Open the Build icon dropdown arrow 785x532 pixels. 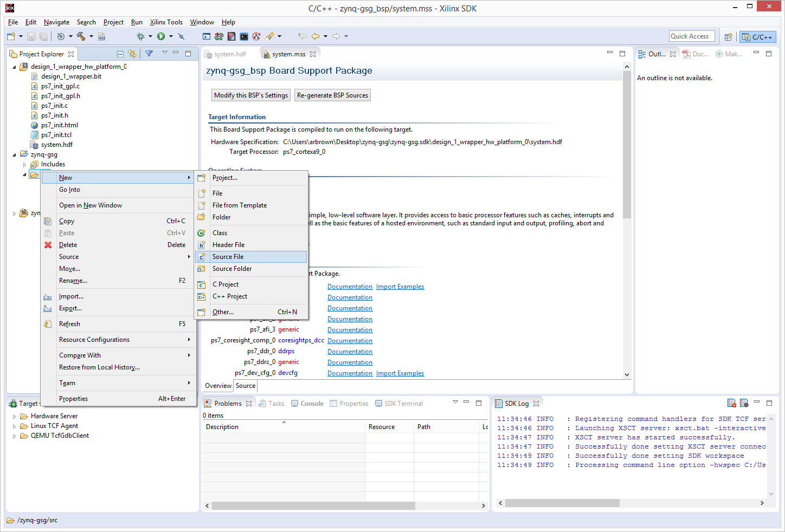(x=91, y=36)
